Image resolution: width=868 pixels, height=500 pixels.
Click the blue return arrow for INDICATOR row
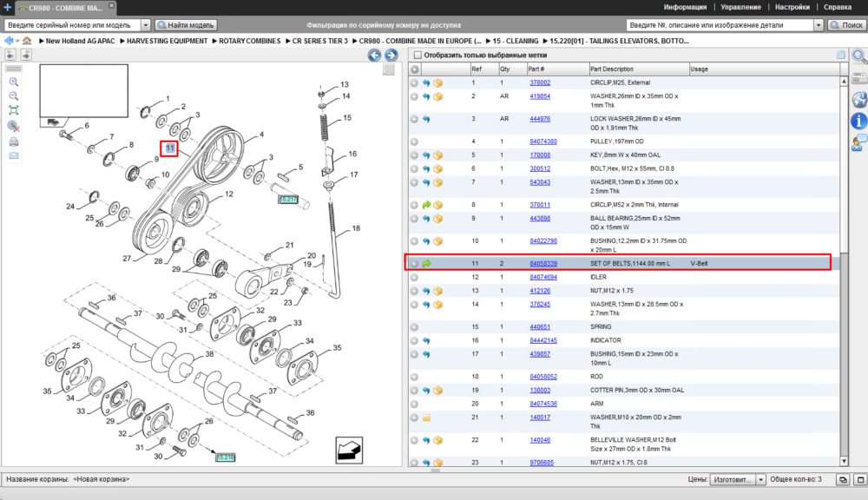[426, 340]
